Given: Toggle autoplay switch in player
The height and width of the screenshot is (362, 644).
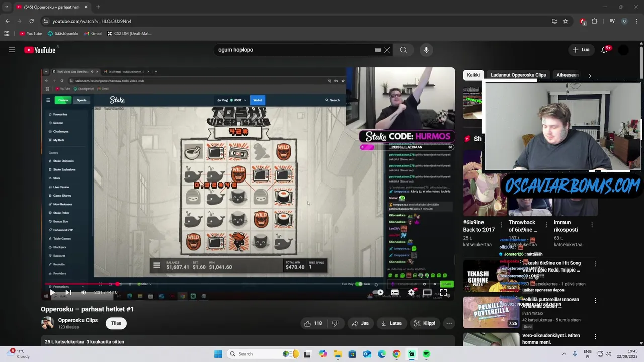Looking at the screenshot, I should 378,292.
